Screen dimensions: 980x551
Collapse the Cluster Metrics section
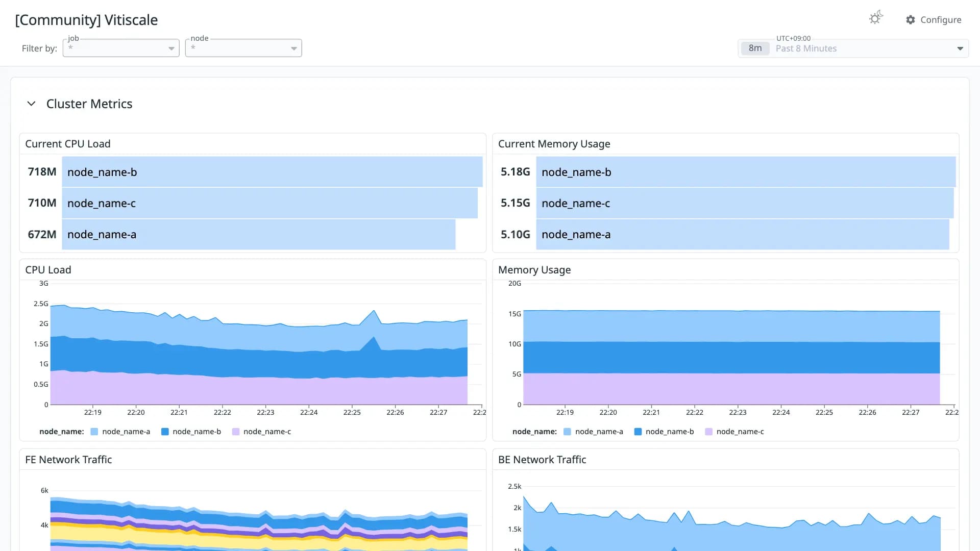tap(31, 104)
